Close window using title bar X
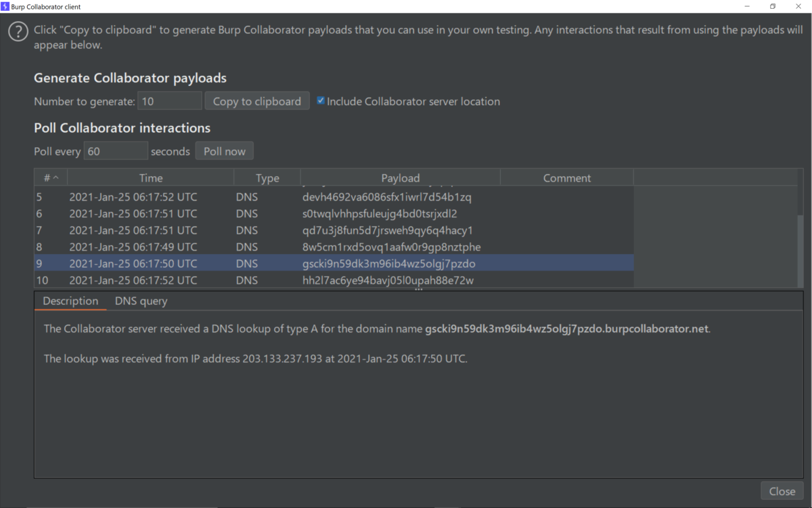 798,6
